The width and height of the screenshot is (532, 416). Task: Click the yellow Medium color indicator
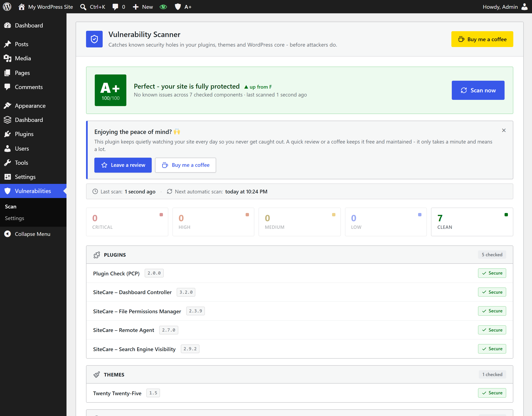click(334, 215)
